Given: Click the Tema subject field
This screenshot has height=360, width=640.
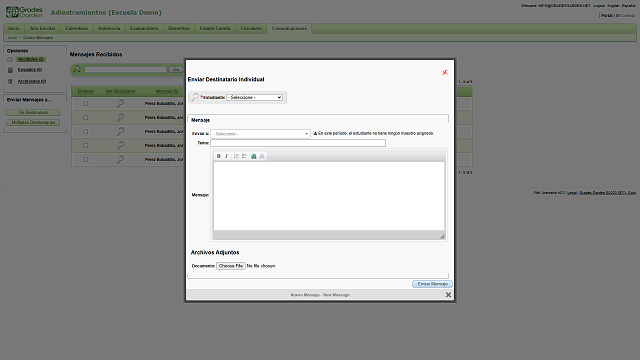Looking at the screenshot, I should (298, 143).
